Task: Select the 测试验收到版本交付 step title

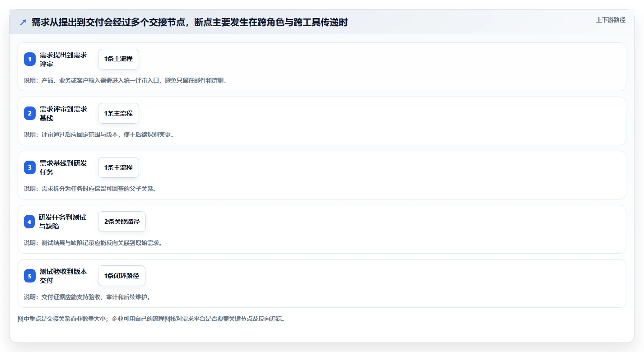Action: pos(63,276)
